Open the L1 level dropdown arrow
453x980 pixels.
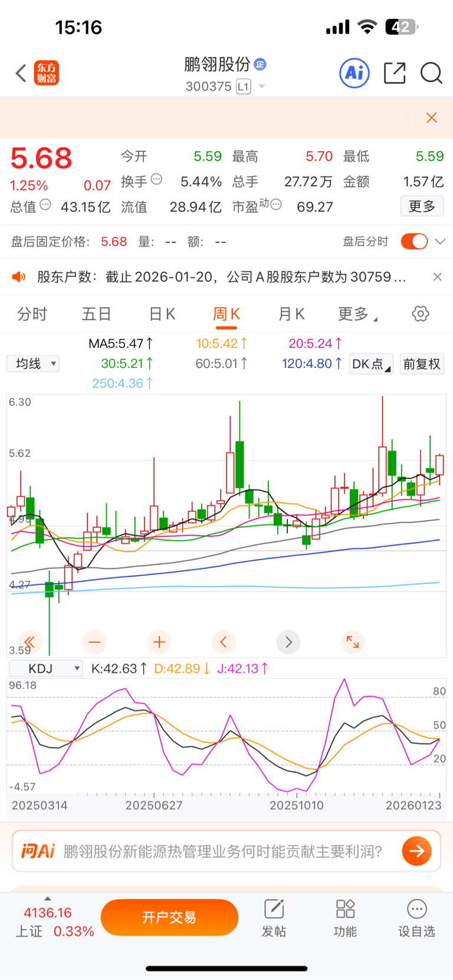point(262,87)
